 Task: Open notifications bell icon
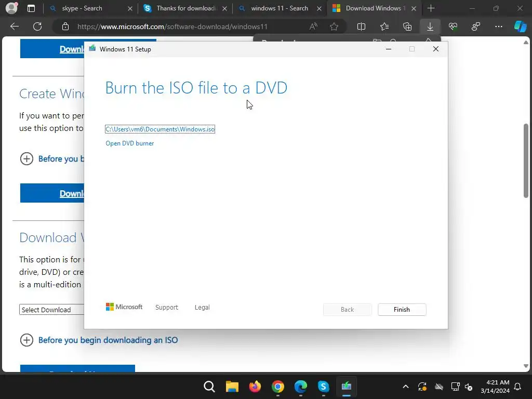click(518, 387)
